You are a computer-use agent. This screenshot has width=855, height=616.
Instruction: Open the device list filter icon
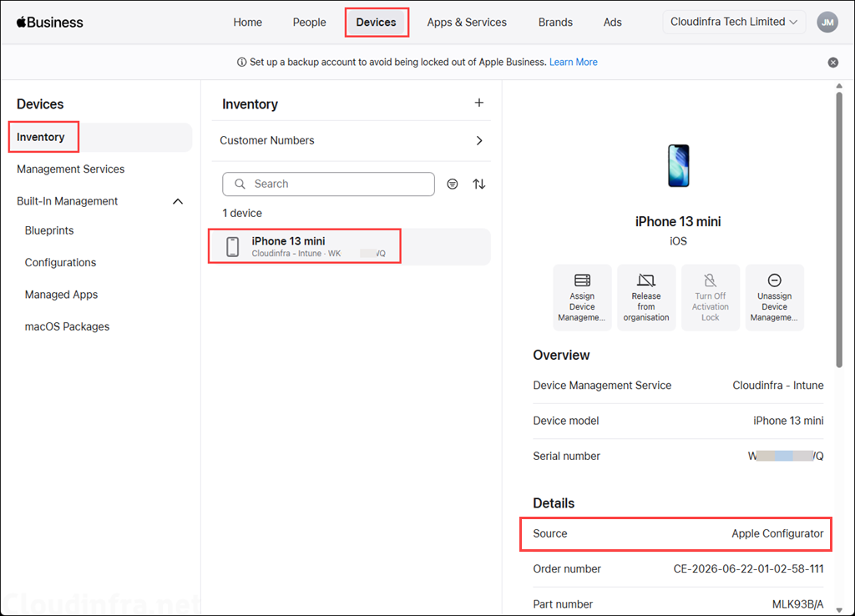pyautogui.click(x=452, y=184)
